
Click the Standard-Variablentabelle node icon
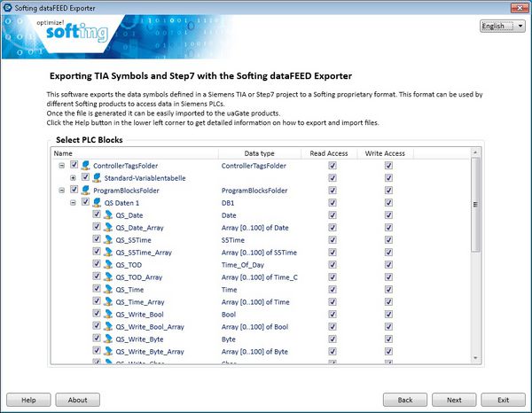(x=97, y=178)
